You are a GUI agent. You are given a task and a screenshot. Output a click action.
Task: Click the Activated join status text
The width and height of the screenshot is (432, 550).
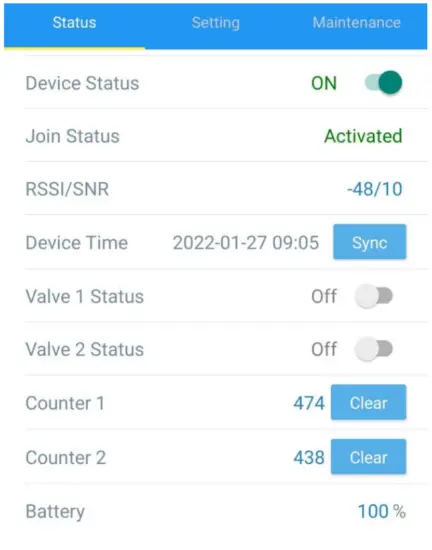tap(363, 136)
